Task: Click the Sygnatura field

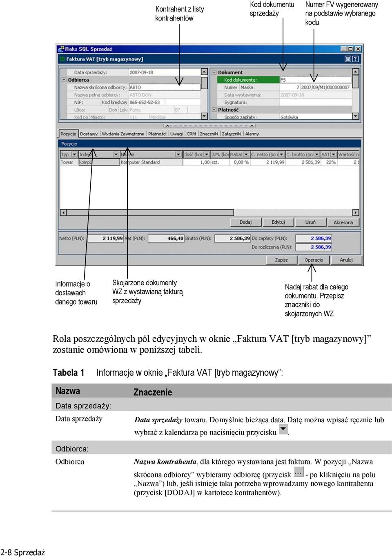Action: (x=315, y=102)
